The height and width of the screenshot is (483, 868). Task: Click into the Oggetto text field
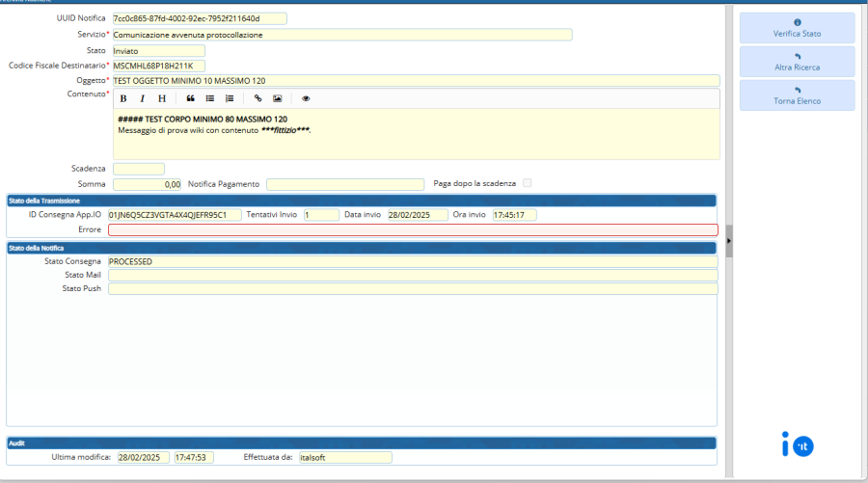tap(415, 81)
